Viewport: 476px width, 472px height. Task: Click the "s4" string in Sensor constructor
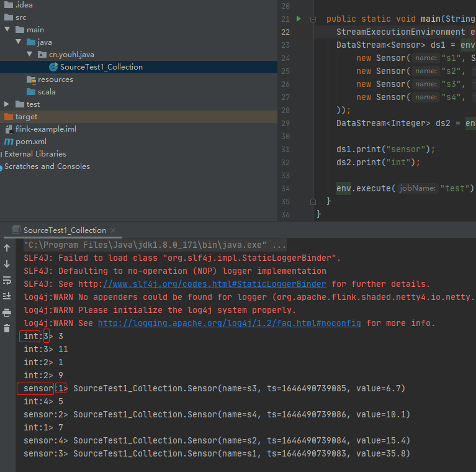(451, 97)
